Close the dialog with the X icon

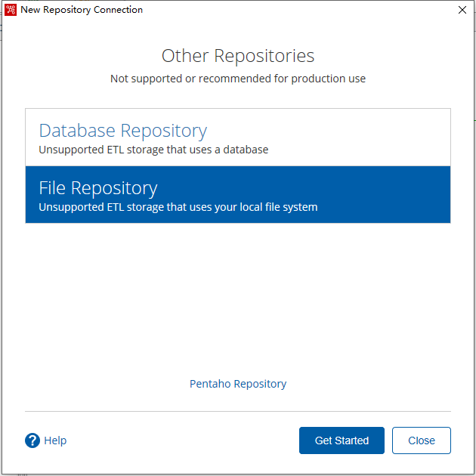462,10
